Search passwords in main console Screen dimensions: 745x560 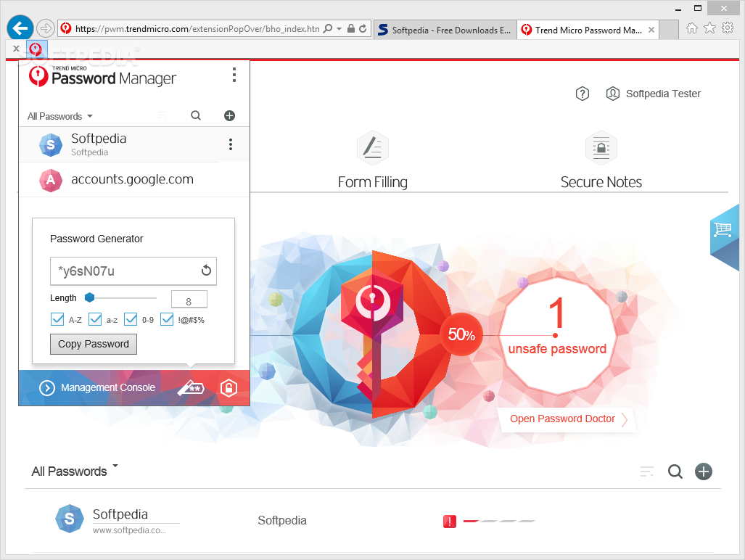675,472
